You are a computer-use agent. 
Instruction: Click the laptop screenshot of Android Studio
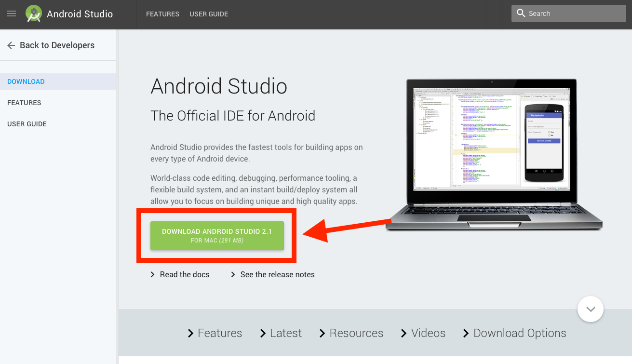tap(494, 155)
